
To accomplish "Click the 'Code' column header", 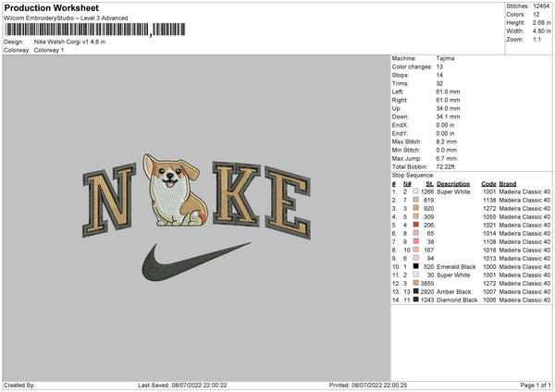I will (488, 184).
